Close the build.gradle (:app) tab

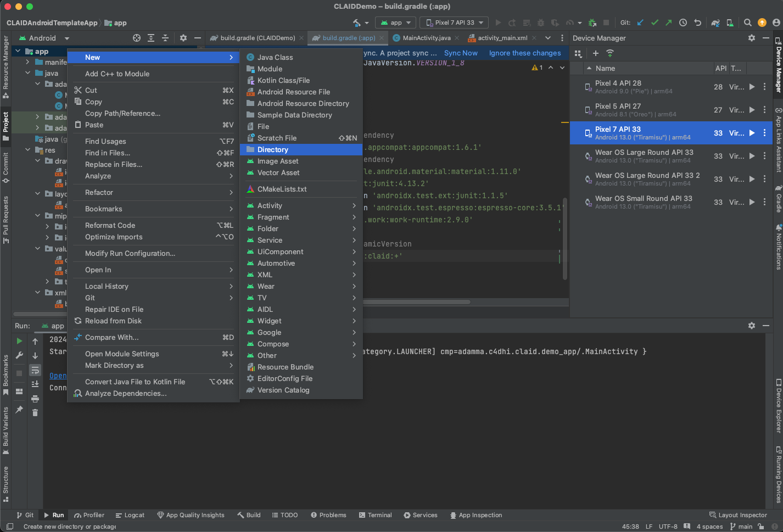pyautogui.click(x=382, y=38)
